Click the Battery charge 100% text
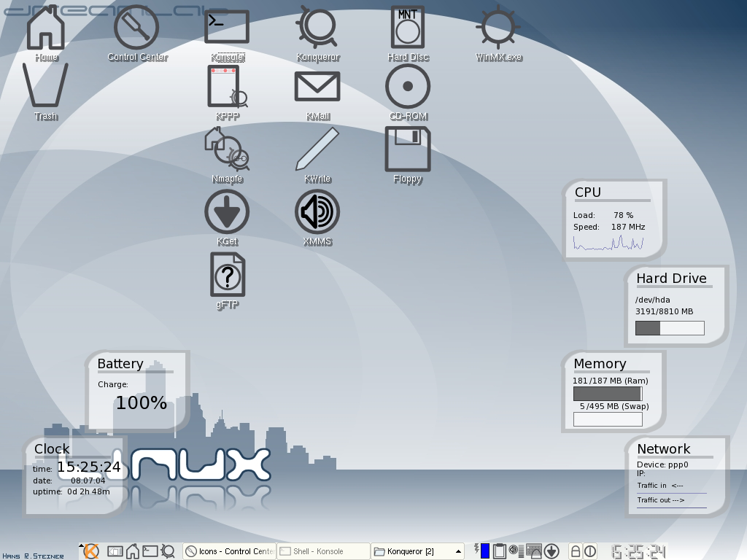Viewport: 747px width, 560px height. point(142,402)
